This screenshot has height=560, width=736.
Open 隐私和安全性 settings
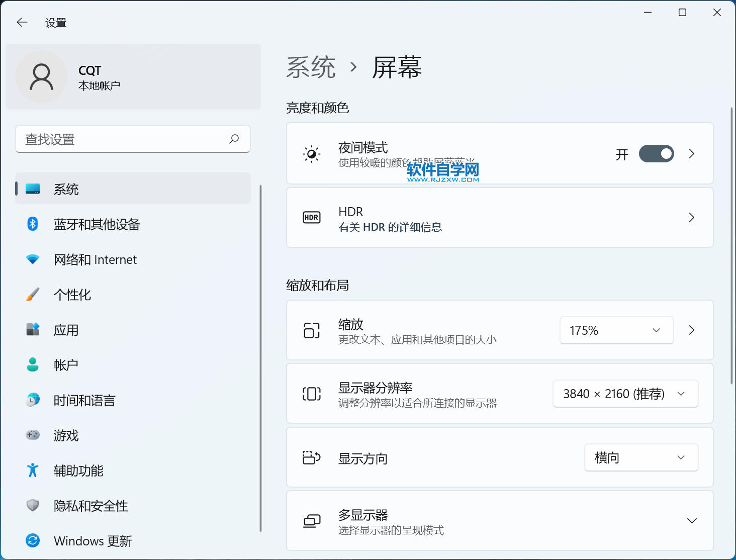(133, 506)
